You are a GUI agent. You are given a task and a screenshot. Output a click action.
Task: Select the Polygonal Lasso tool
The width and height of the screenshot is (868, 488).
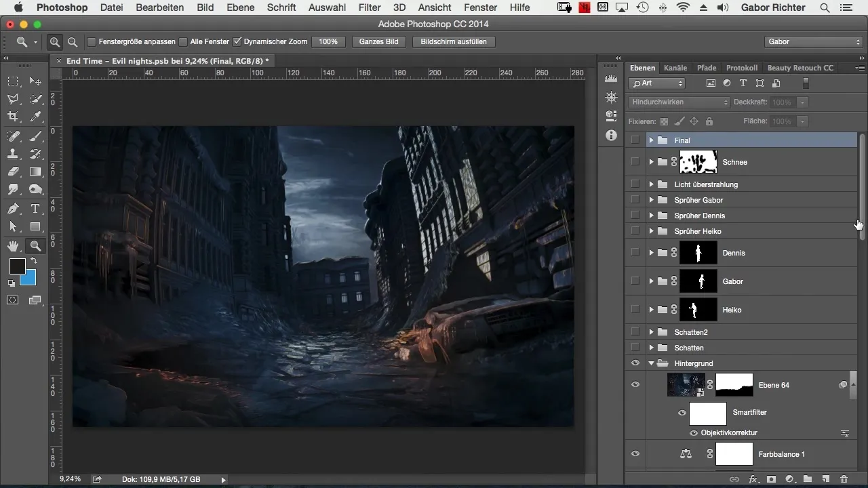click(x=13, y=99)
